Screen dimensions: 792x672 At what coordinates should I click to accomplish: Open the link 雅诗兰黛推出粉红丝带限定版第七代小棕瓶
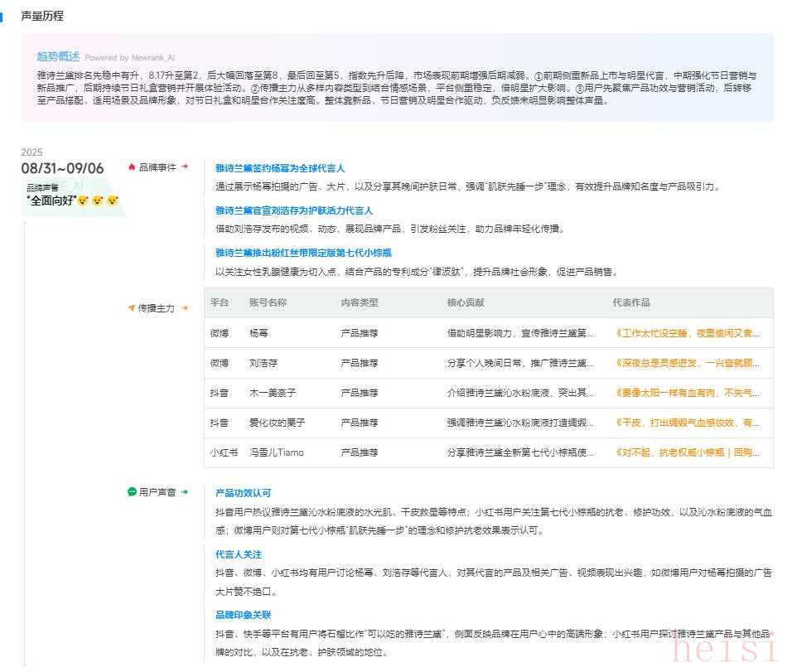[x=303, y=253]
